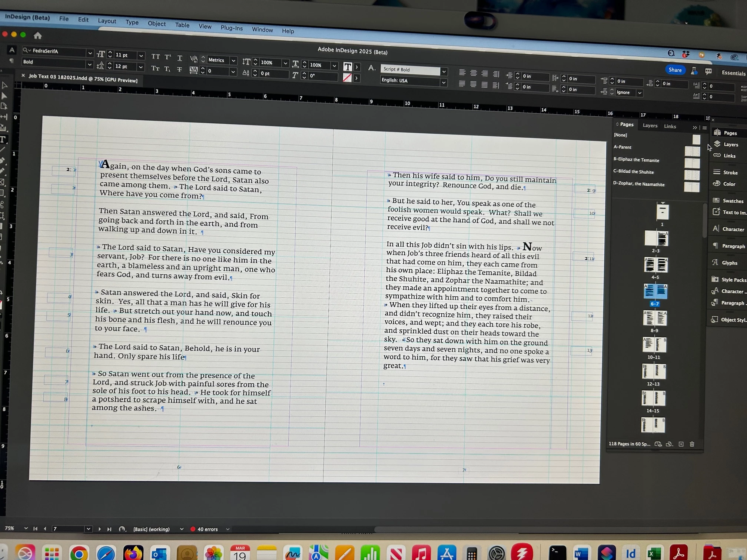This screenshot has width=747, height=560.
Task: Click the Align Center paragraph icon
Action: (473, 73)
